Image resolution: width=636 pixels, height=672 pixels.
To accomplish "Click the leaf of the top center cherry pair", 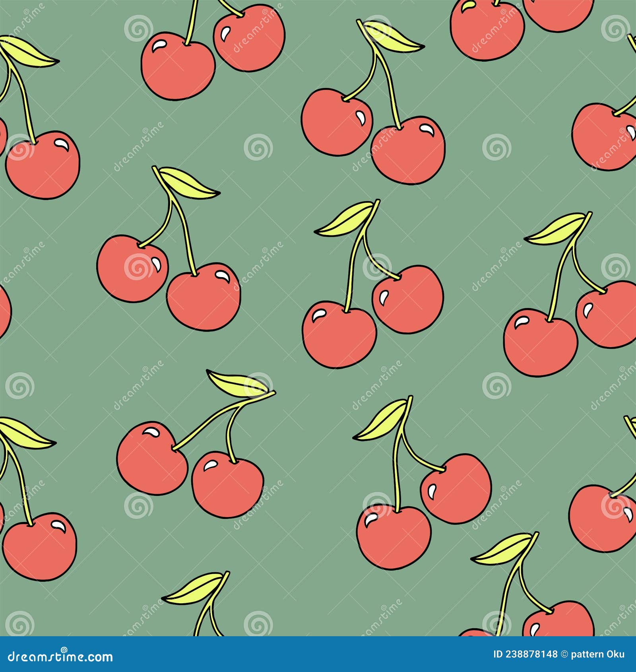I will (390, 36).
